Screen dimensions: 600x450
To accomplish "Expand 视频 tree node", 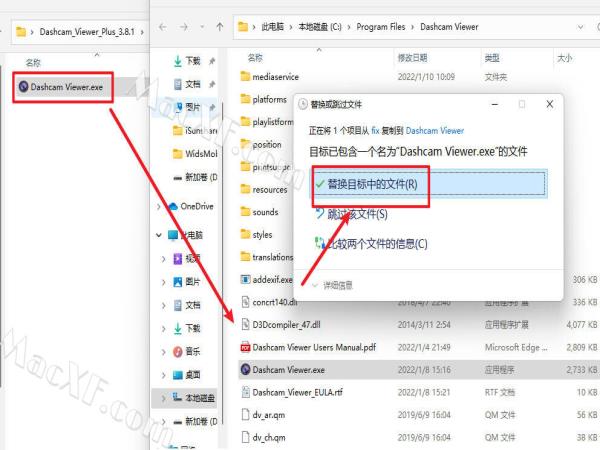I will tap(163, 259).
